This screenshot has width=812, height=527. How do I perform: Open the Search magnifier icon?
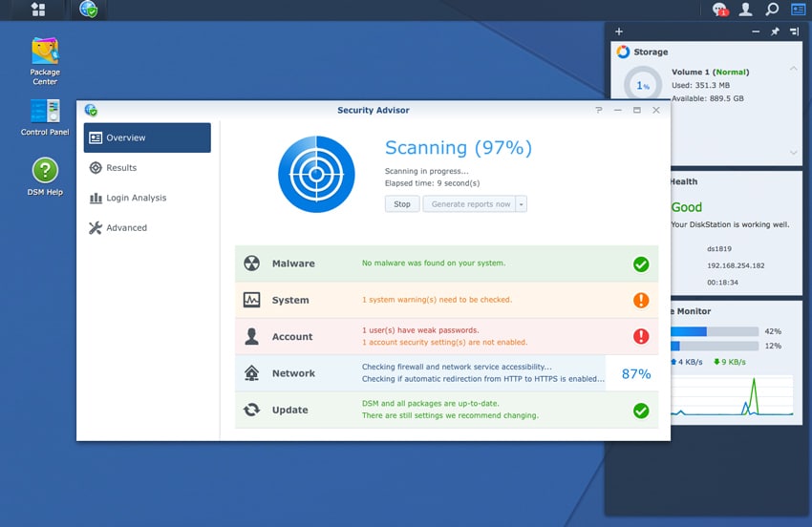click(x=772, y=10)
